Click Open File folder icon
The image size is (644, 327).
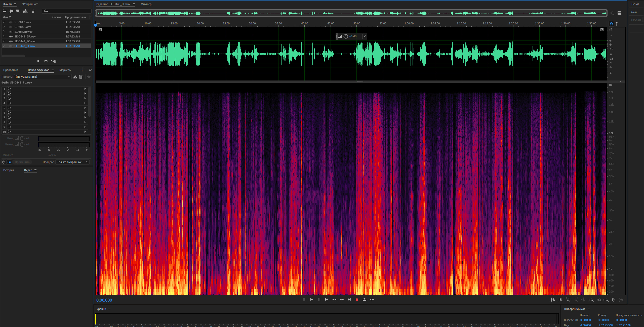[5, 11]
